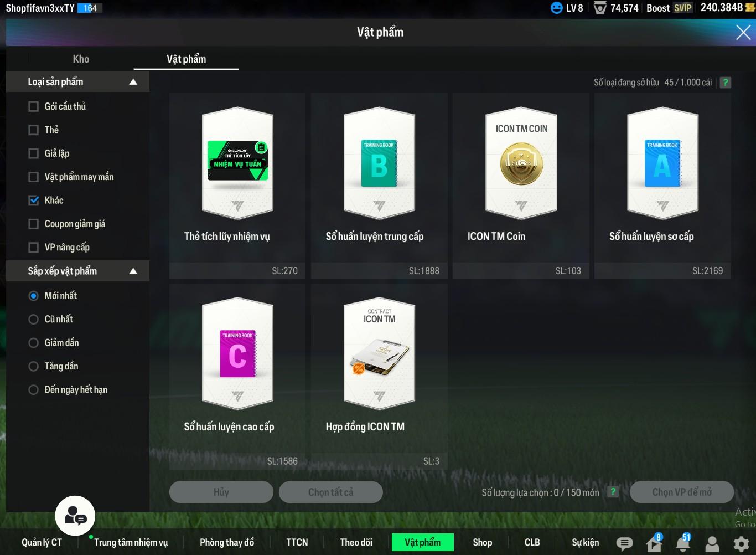Click the help icon beside selection count
This screenshot has height=555, width=756.
pos(613,492)
